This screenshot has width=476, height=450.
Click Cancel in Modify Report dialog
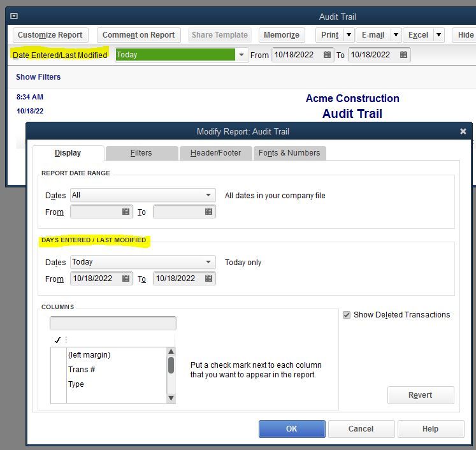coord(361,429)
